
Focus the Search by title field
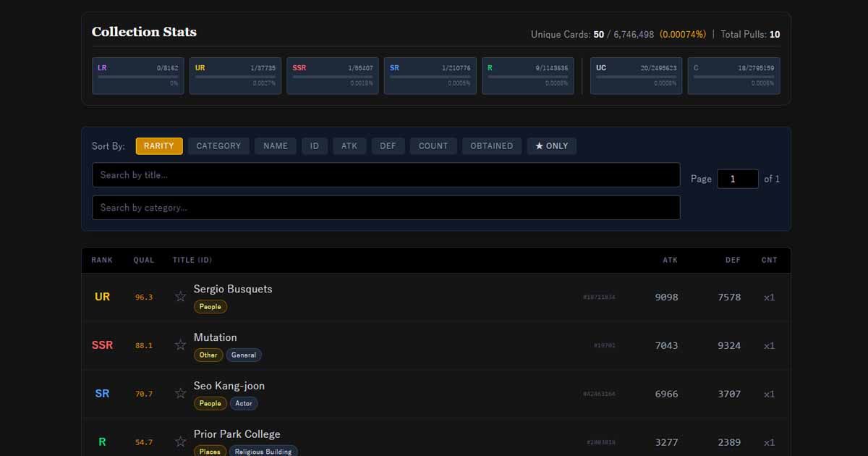(x=386, y=175)
